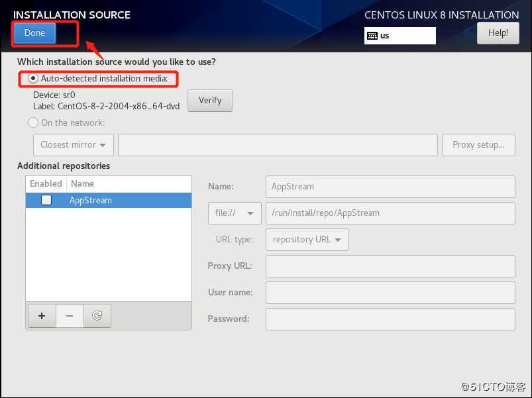Click the User name field

click(390, 293)
